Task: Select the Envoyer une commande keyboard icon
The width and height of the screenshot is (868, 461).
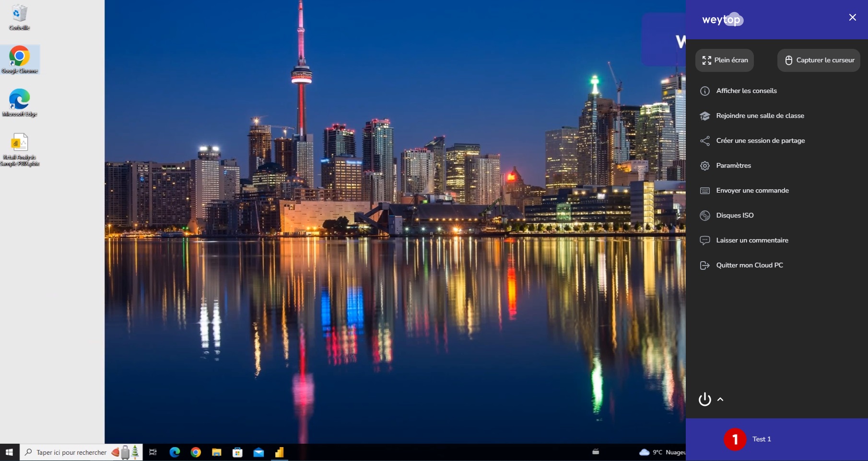Action: pos(705,190)
